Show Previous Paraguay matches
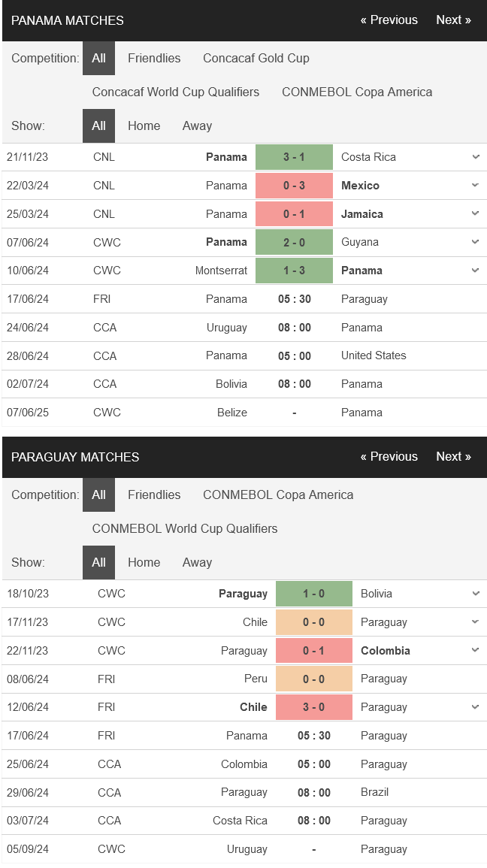Screen dimensions: 487x868 pyautogui.click(x=389, y=457)
